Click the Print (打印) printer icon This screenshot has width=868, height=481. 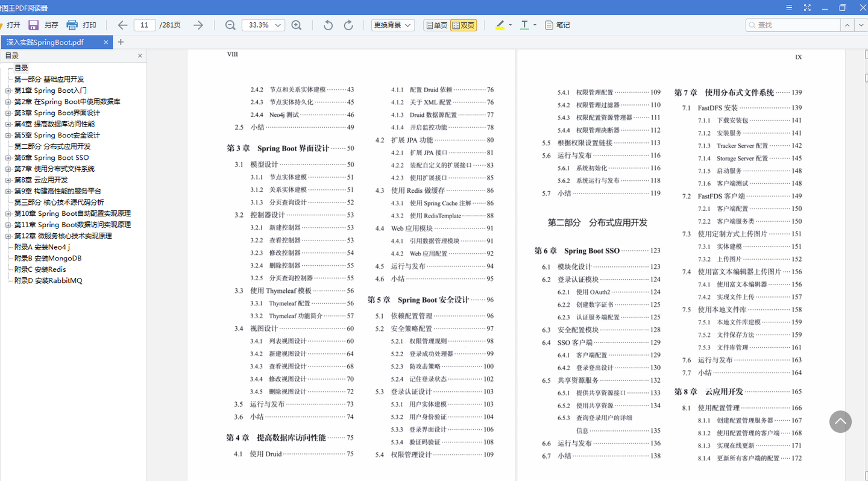pos(72,25)
